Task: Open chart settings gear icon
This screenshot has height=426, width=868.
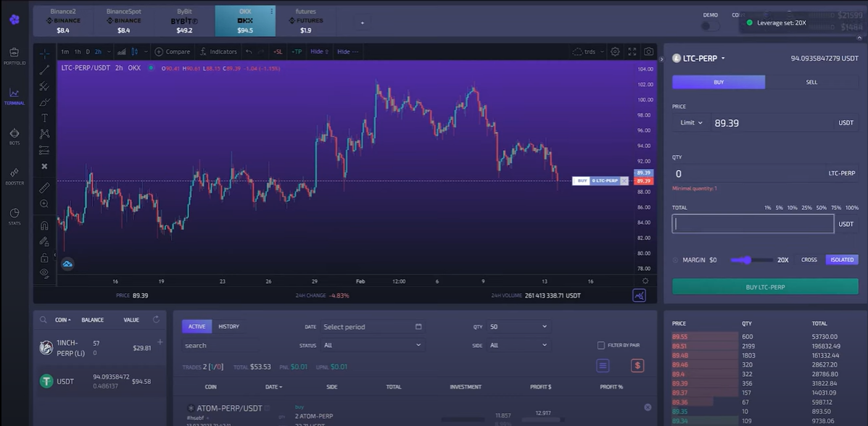Action: pyautogui.click(x=615, y=51)
